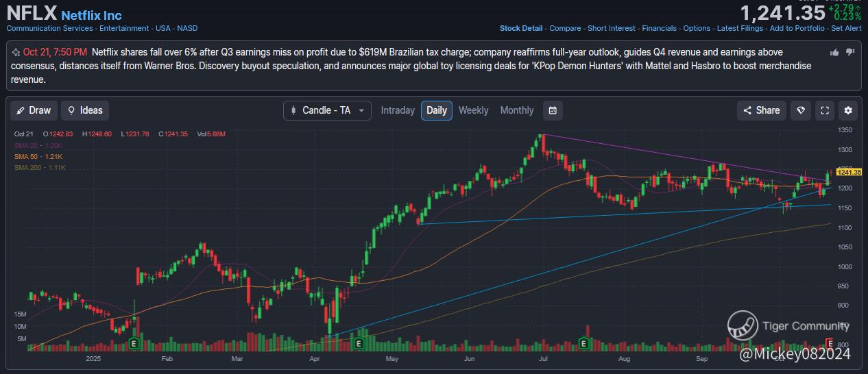Viewport: 868px width, 374px height.
Task: Click the thumbs up icon on news
Action: click(834, 52)
